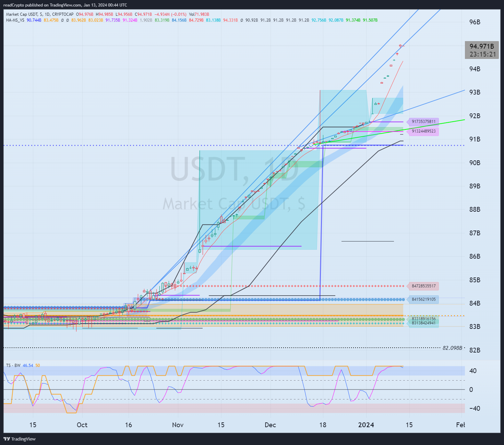Click the 85B price axis label

click(475, 280)
